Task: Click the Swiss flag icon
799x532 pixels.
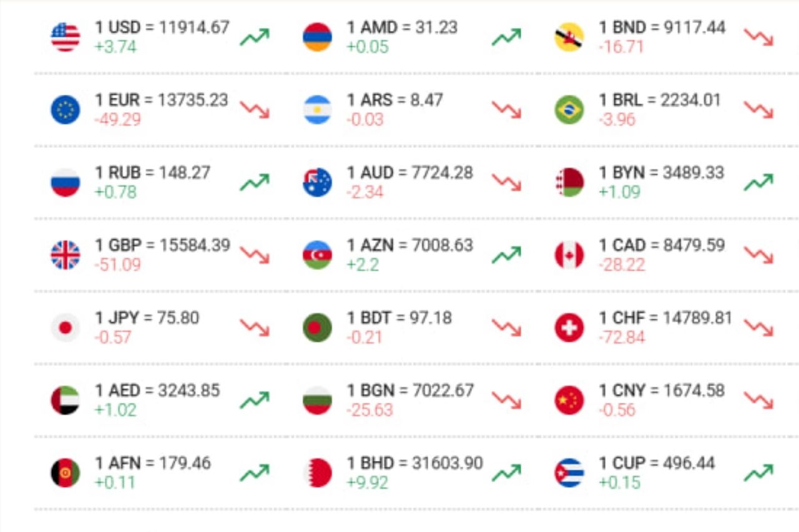Action: tap(569, 327)
